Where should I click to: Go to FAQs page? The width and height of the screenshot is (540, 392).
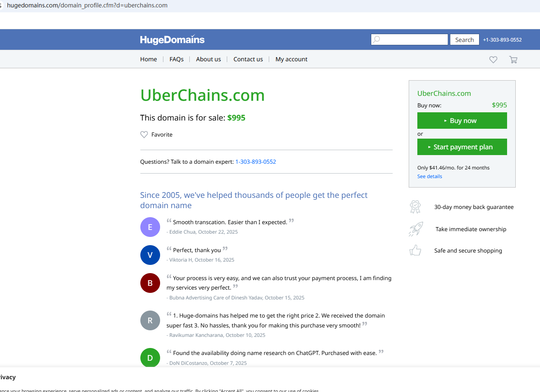point(177,59)
